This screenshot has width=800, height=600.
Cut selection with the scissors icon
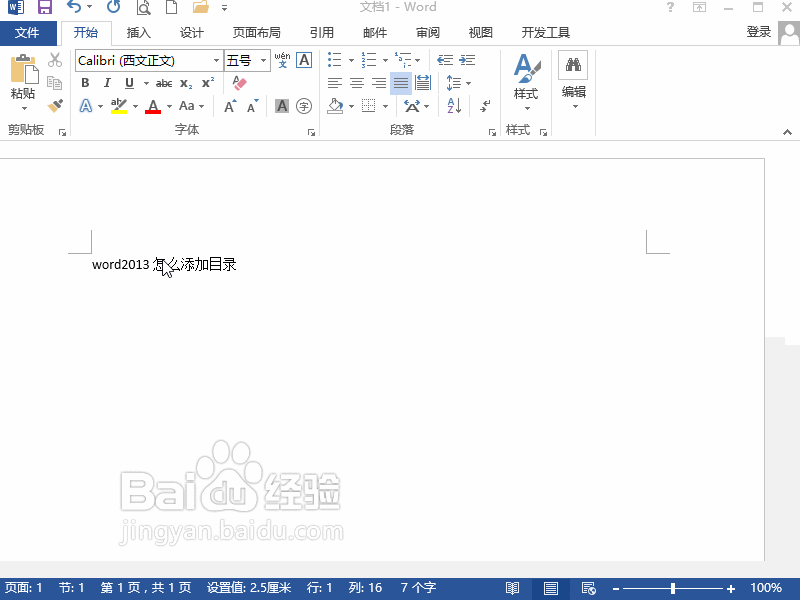click(x=55, y=60)
